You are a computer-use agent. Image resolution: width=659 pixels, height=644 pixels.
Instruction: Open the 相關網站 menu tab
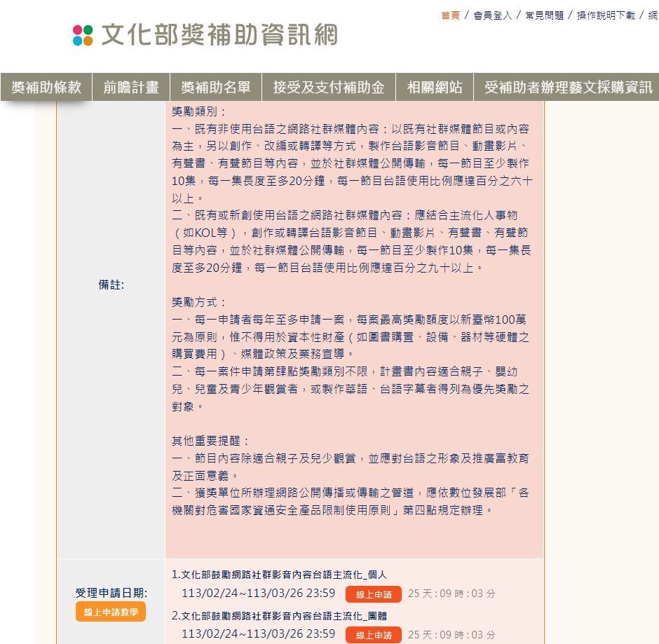coord(435,87)
